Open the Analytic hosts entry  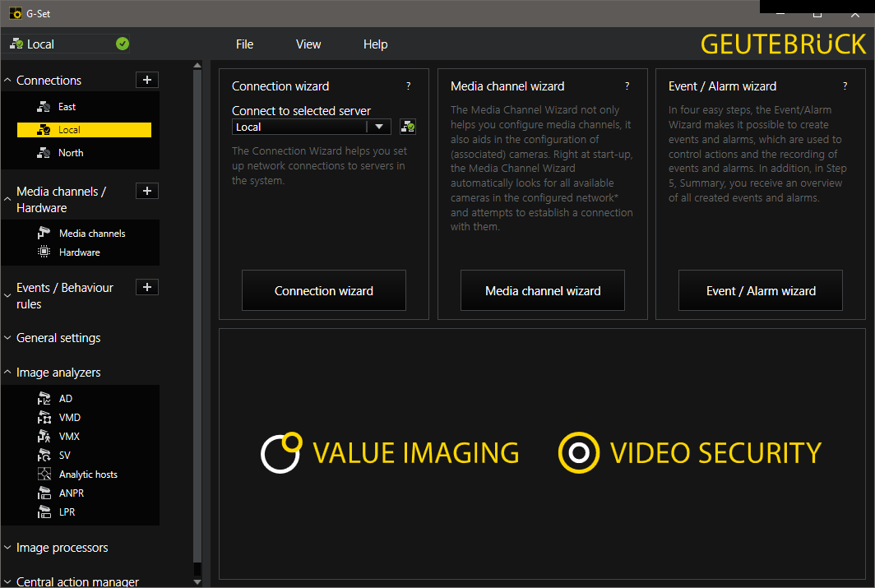click(88, 475)
